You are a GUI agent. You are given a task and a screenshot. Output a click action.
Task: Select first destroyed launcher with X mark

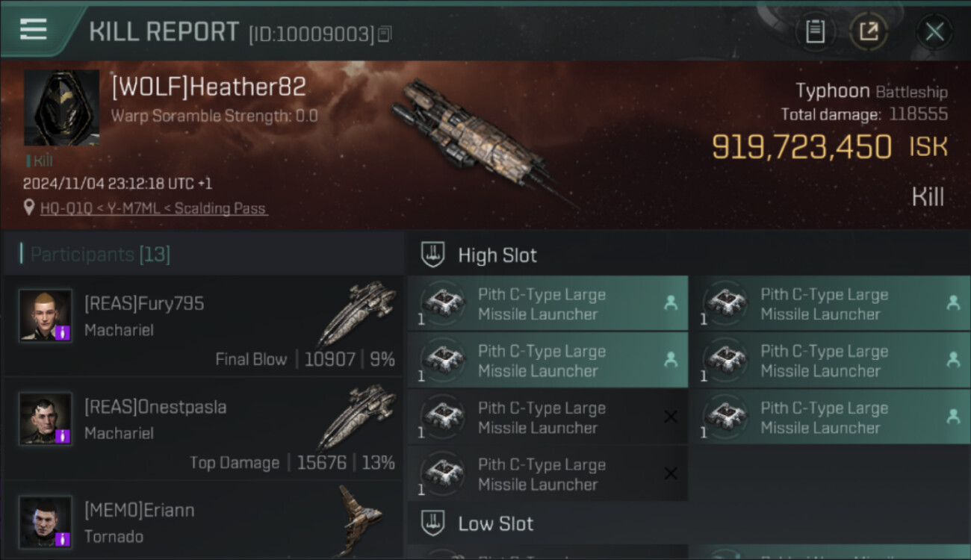(x=547, y=417)
